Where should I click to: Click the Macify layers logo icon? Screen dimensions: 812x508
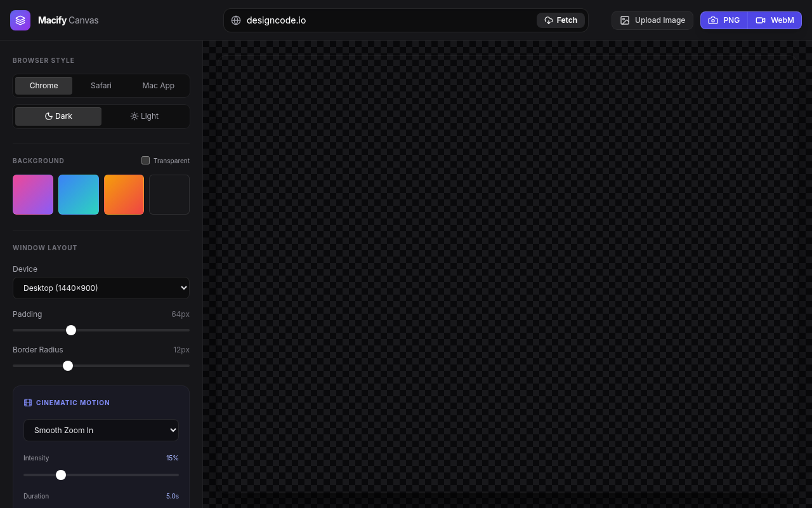tap(20, 20)
